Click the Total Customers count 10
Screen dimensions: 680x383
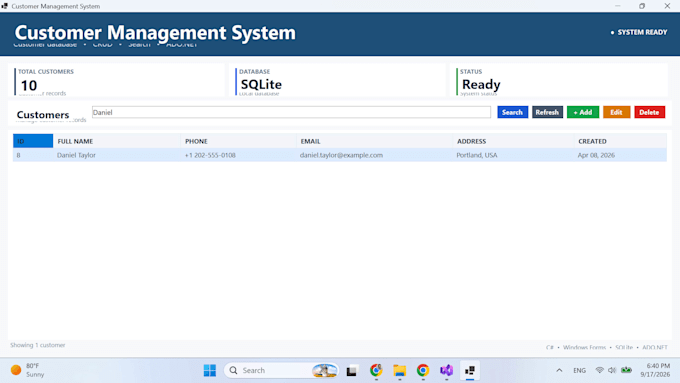29,85
